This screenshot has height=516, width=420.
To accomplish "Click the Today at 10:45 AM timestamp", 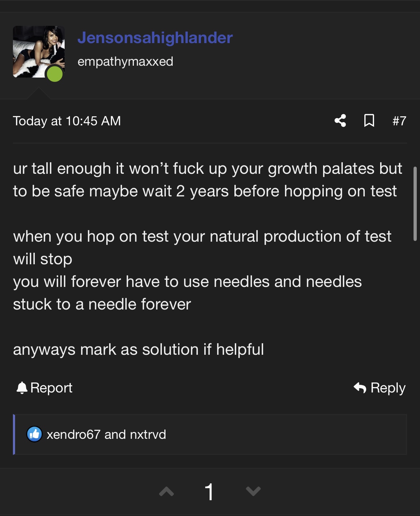I will click(67, 121).
